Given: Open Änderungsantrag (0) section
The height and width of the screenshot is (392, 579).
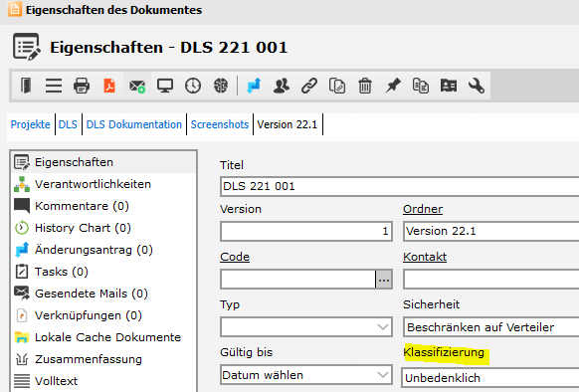Looking at the screenshot, I should (x=103, y=250).
